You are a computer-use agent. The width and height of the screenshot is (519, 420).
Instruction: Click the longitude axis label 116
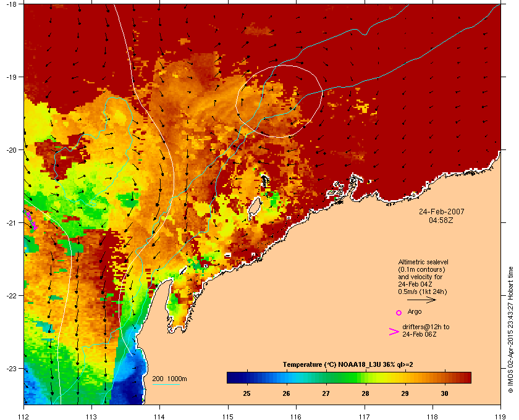296,417
